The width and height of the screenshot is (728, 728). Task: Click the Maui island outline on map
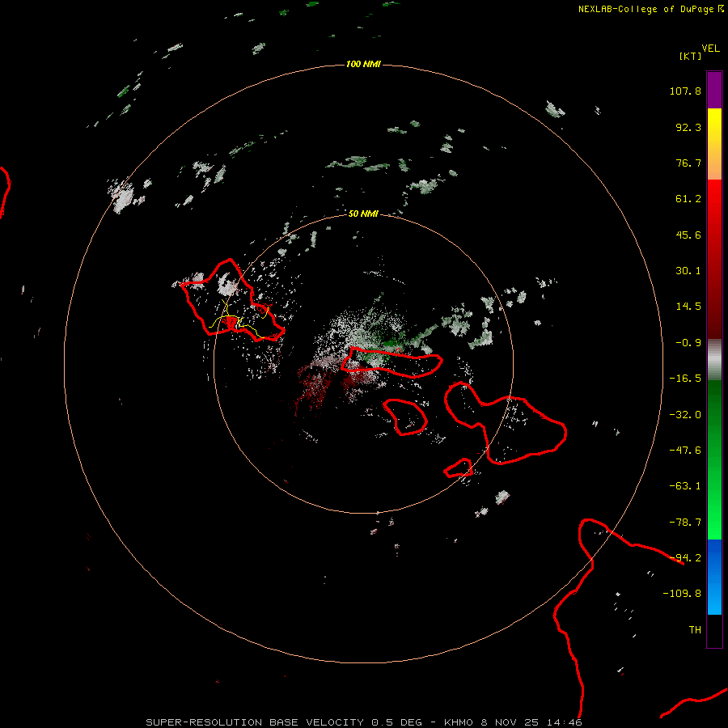point(505,422)
